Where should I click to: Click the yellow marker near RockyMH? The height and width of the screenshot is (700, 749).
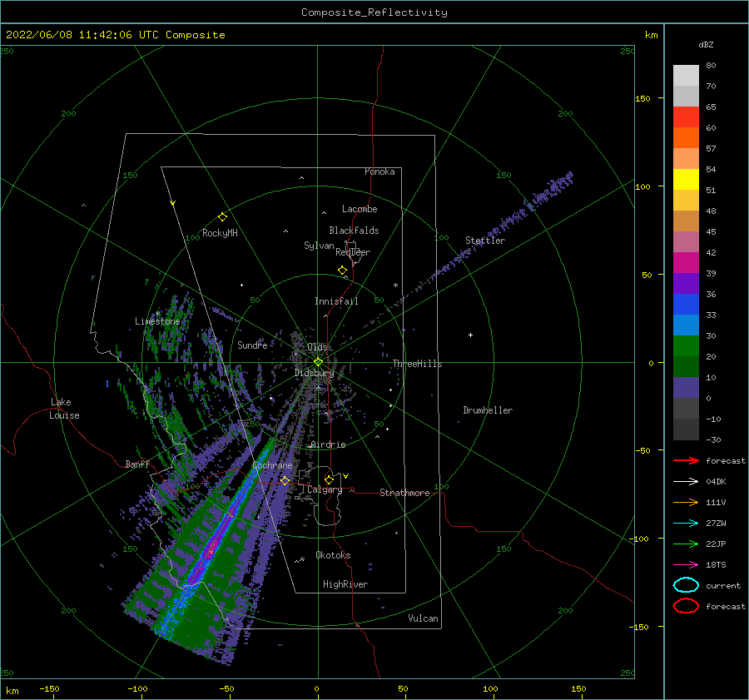tap(222, 217)
